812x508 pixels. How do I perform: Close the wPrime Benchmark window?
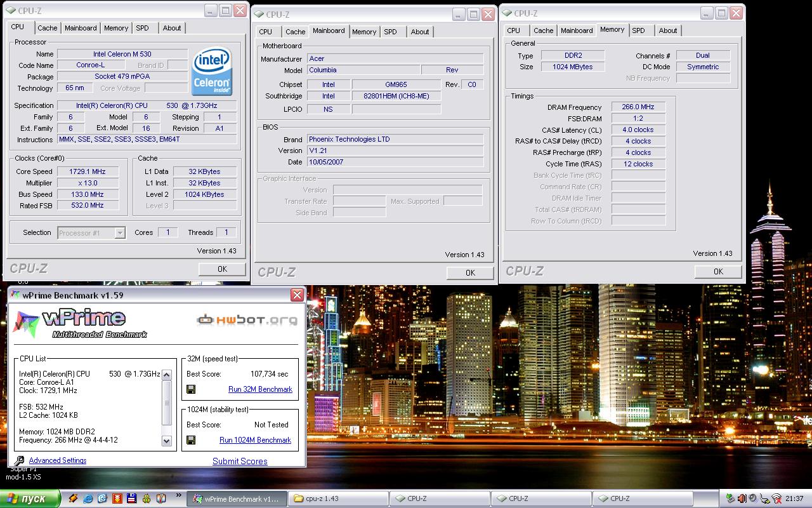point(297,295)
